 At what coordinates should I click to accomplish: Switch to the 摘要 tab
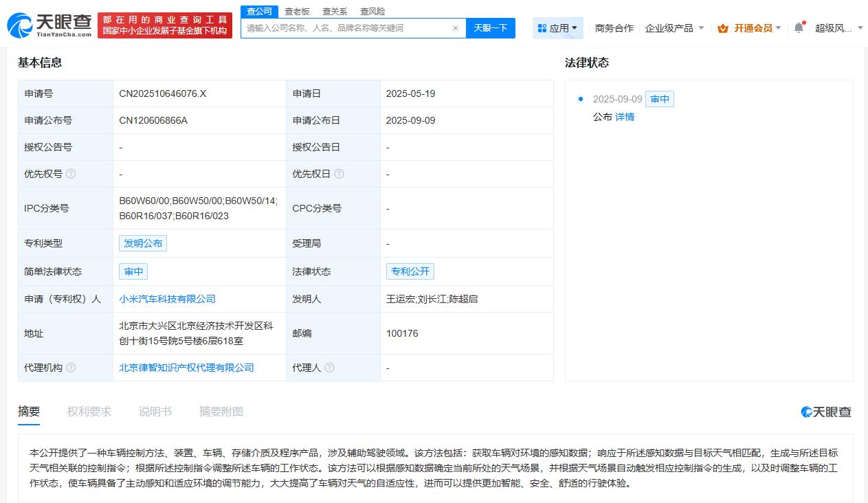tap(29, 412)
